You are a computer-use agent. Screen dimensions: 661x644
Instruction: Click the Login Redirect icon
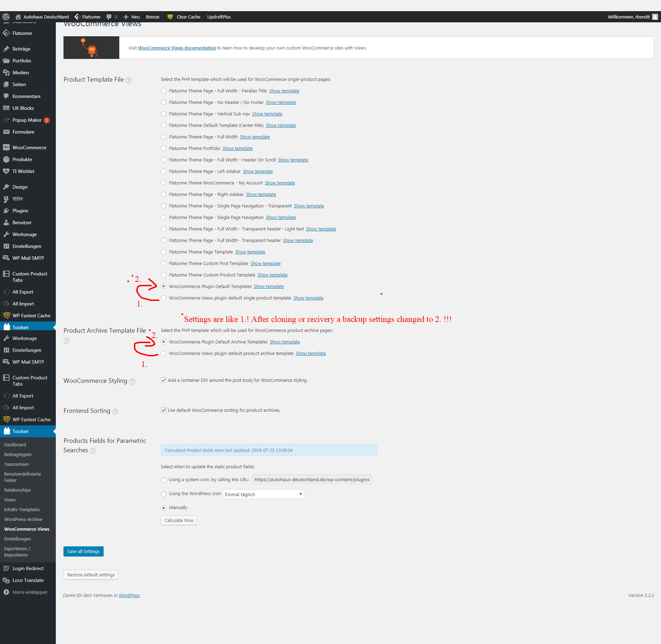click(x=6, y=568)
